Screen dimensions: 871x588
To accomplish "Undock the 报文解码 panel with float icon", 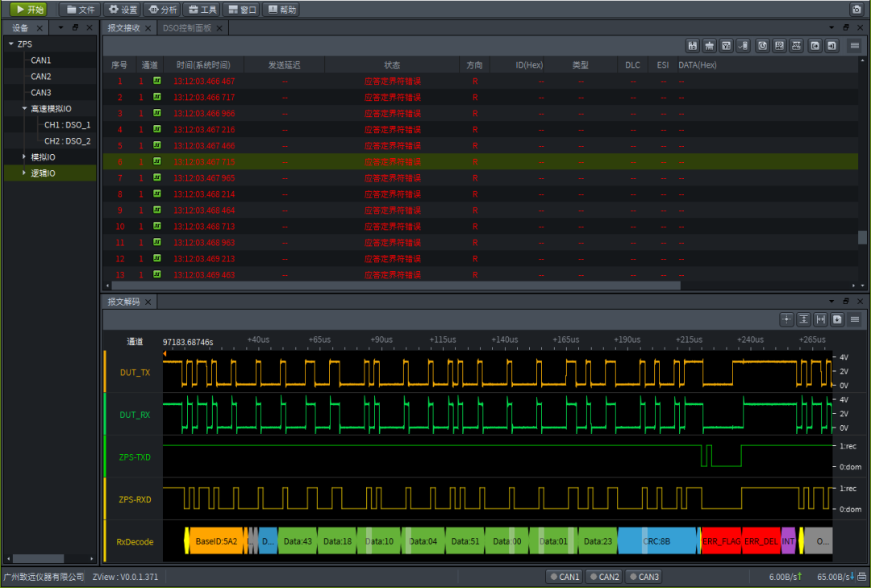I will coord(846,301).
